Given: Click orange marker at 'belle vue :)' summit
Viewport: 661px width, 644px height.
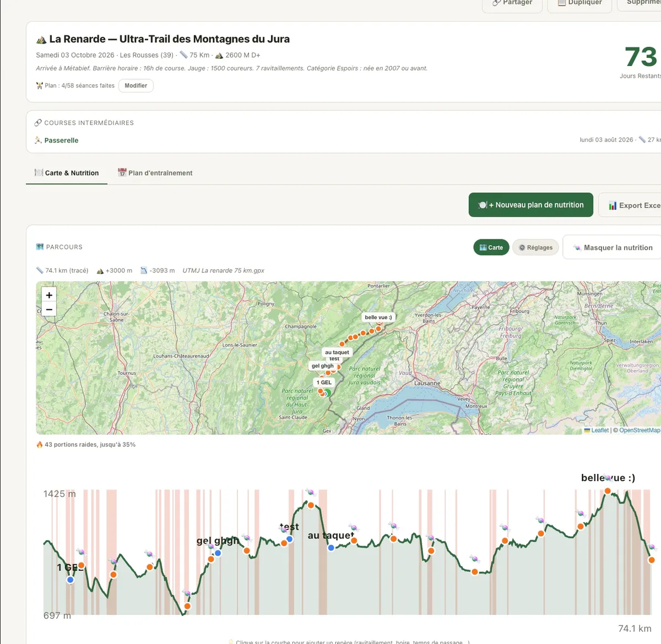Looking at the screenshot, I should (x=608, y=491).
